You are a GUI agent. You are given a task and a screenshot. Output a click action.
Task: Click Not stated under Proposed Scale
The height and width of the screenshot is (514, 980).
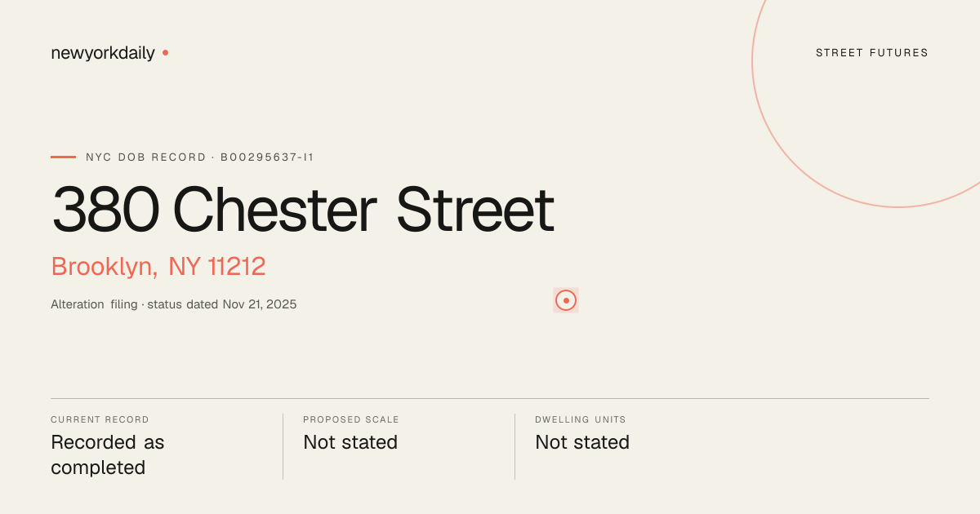[x=350, y=442]
